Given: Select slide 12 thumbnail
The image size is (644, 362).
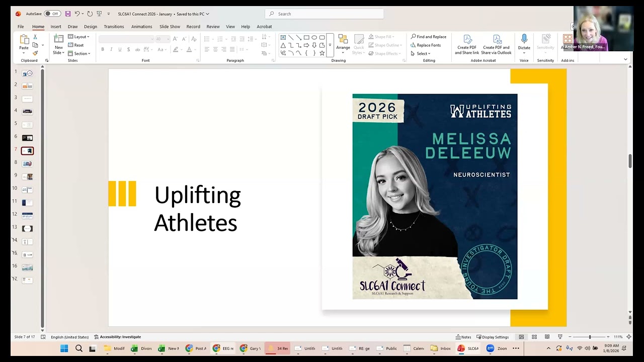Looking at the screenshot, I should pyautogui.click(x=27, y=216).
